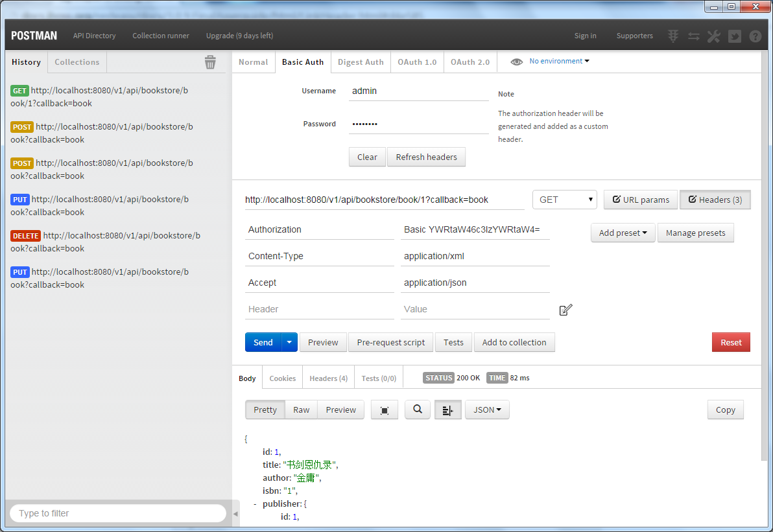Click the sync arrows icon in top bar
The width and height of the screenshot is (773, 532).
694,36
